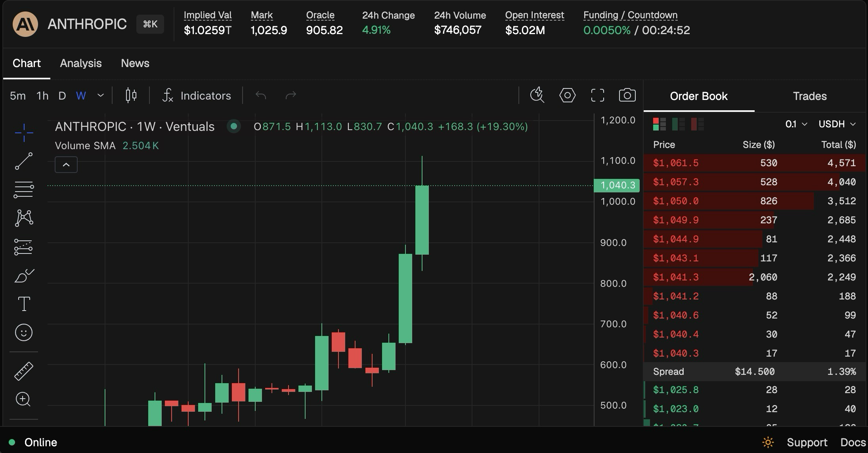Open chart settings hexagon icon
Viewport: 868px width, 453px height.
[568, 95]
